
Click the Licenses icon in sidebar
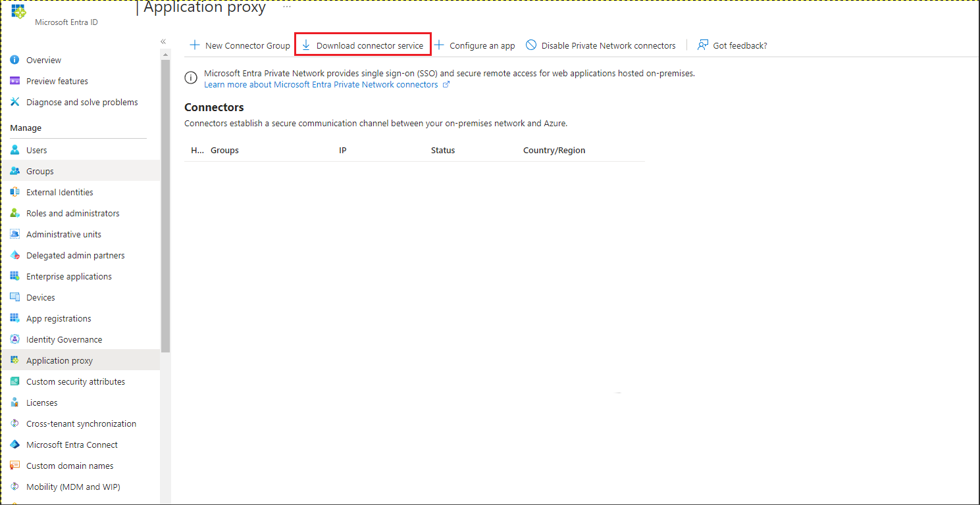(14, 402)
